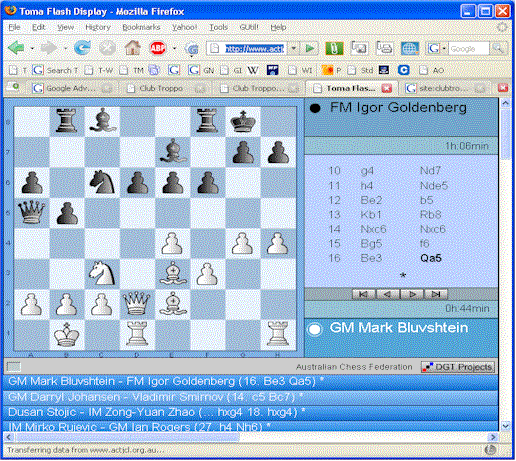Open the Rujevic - Ian Rogers game row
The height and width of the screenshot is (461, 516).
pyautogui.click(x=251, y=426)
